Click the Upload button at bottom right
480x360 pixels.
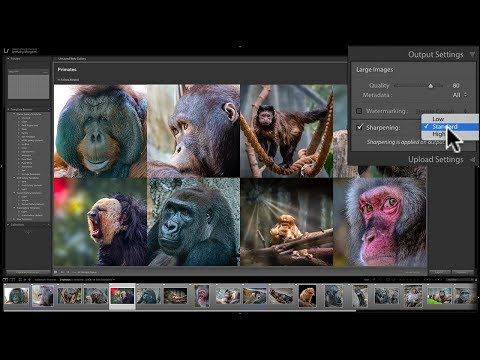[463, 272]
